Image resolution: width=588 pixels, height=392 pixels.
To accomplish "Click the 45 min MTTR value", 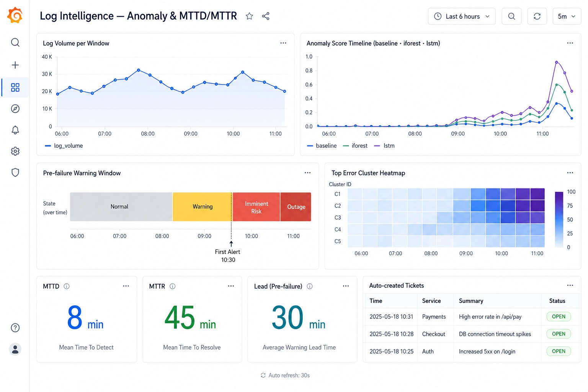I will click(x=190, y=318).
